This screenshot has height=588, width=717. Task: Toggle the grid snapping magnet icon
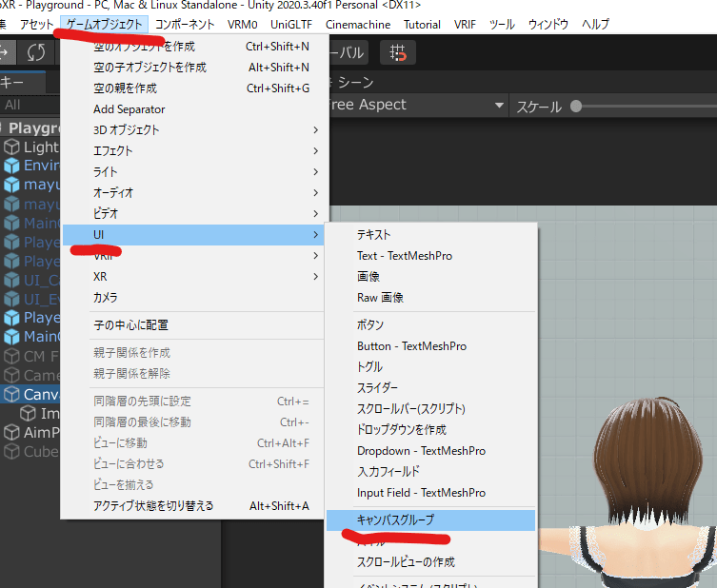397,53
